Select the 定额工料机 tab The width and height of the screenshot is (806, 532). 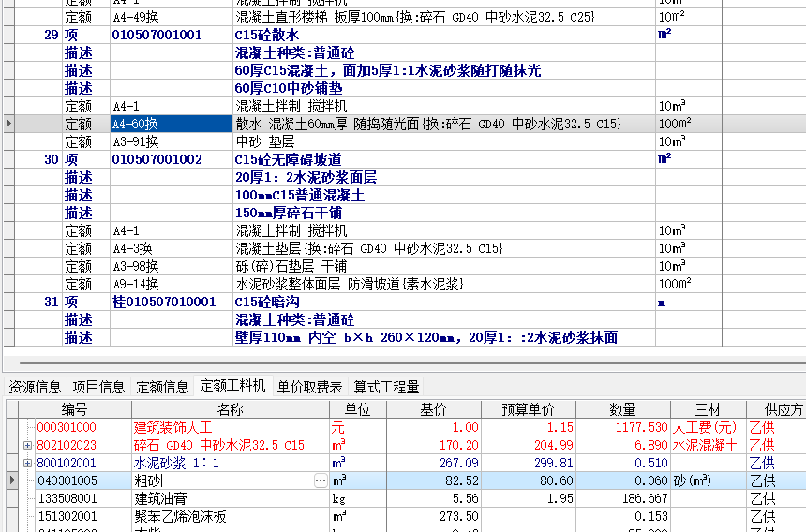pos(232,386)
